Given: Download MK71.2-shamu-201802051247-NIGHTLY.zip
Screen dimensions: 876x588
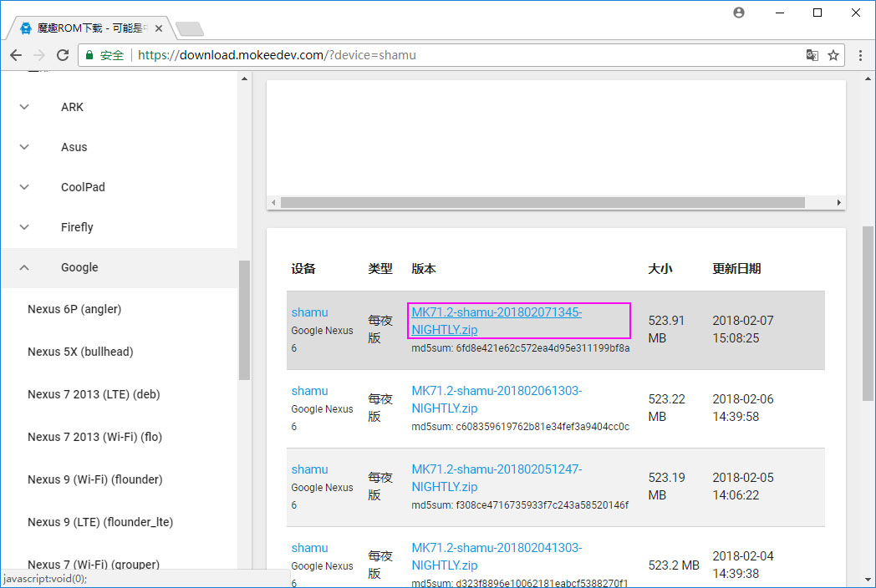Looking at the screenshot, I should tap(497, 478).
